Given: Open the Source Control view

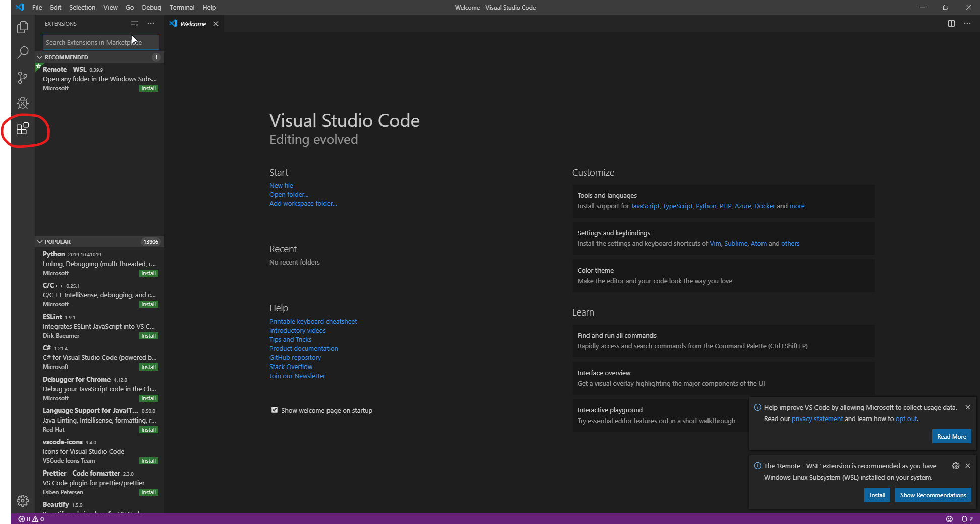Looking at the screenshot, I should click(23, 77).
